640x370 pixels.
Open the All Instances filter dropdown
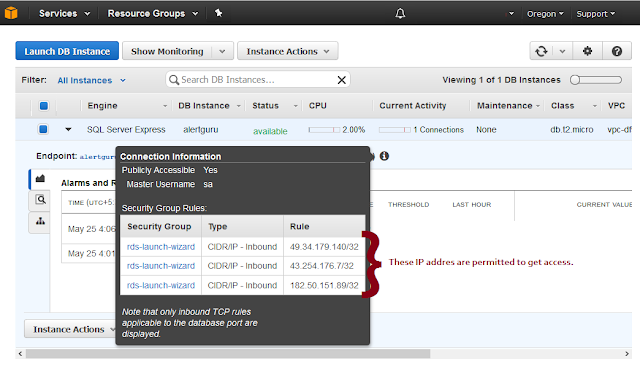click(91, 80)
